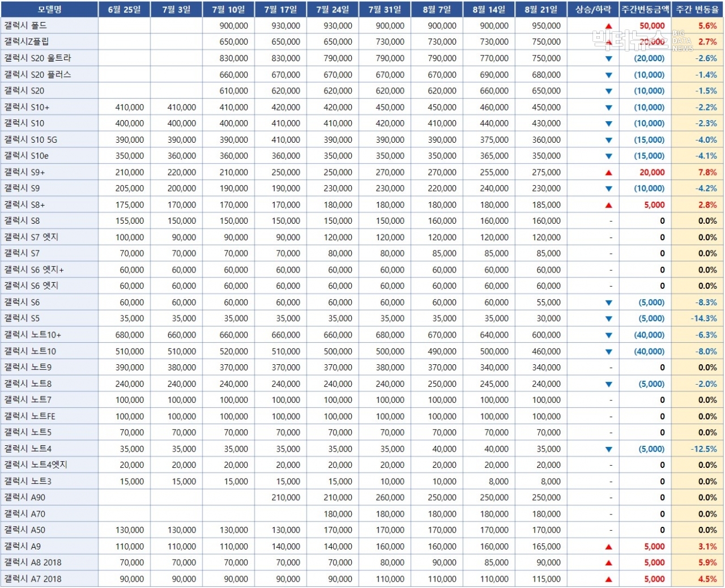The height and width of the screenshot is (588, 725).
Task: Click the down arrow for 갤럭시 S10 5G
Action: (609, 140)
